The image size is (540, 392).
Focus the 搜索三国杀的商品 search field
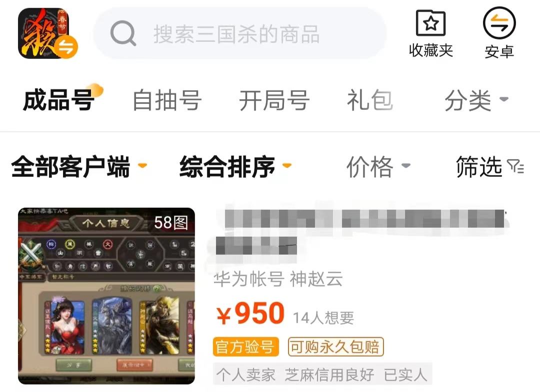(240, 33)
